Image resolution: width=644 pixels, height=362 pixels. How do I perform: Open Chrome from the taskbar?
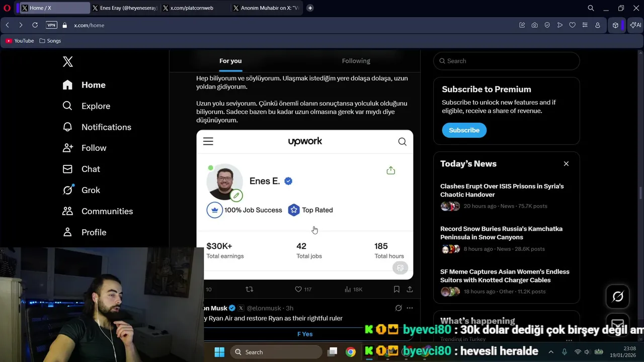pos(351,352)
